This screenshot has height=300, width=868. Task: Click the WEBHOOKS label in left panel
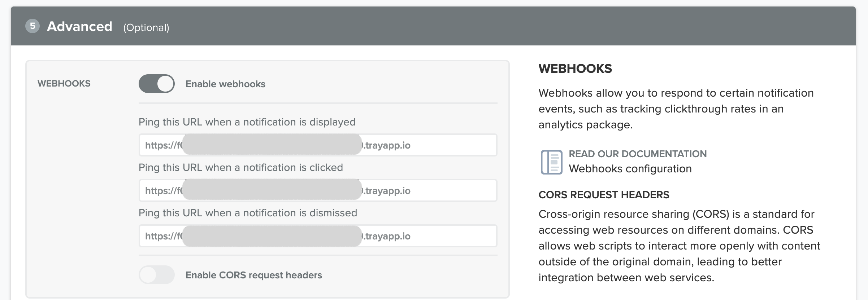(64, 84)
